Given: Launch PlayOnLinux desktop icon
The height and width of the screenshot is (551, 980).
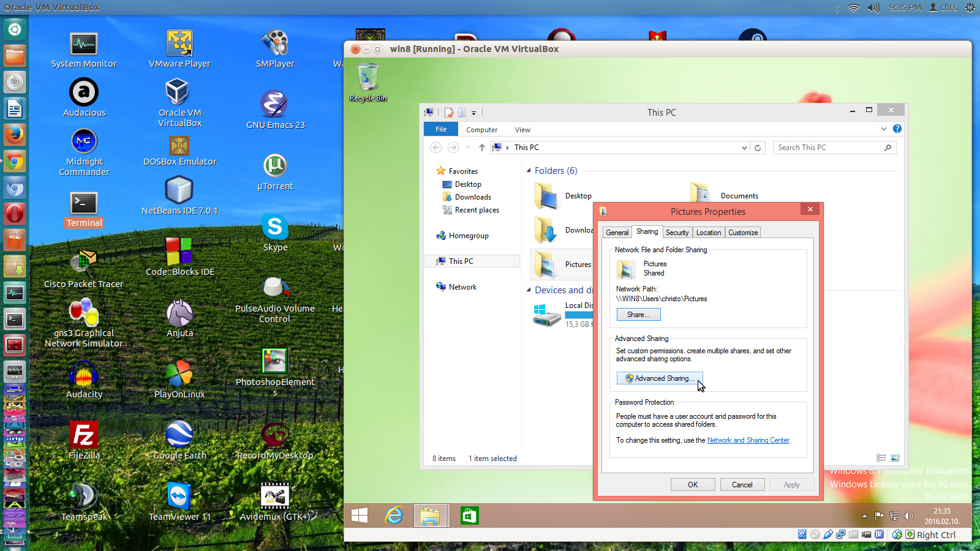Looking at the screenshot, I should coord(179,373).
